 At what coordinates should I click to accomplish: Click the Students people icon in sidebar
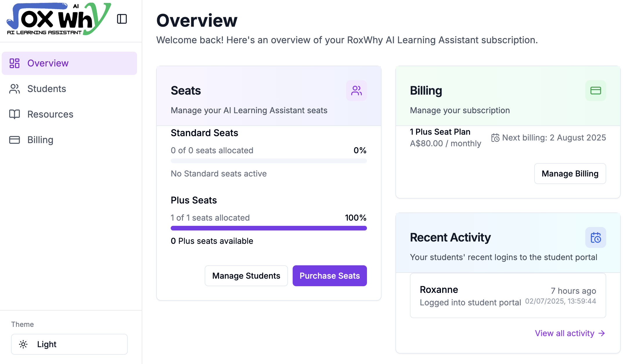pos(15,89)
